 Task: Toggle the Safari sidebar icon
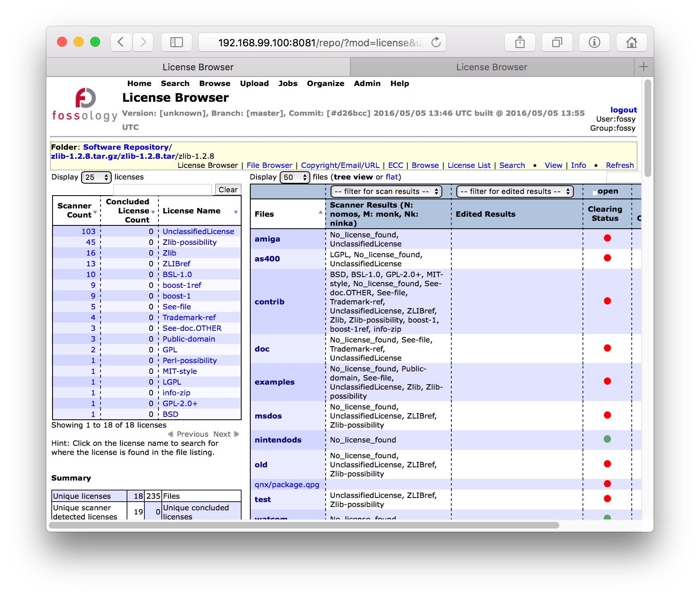point(177,42)
